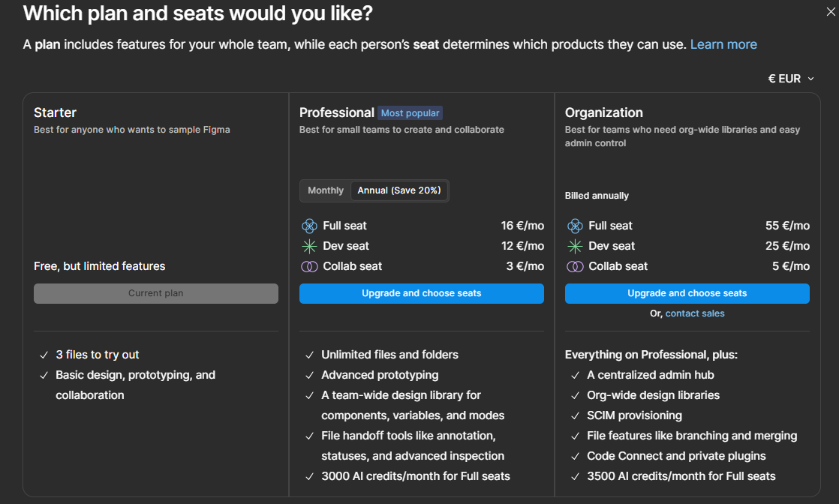This screenshot has height=504, width=839.
Task: Click the Professional Full seat icon
Action: click(309, 226)
